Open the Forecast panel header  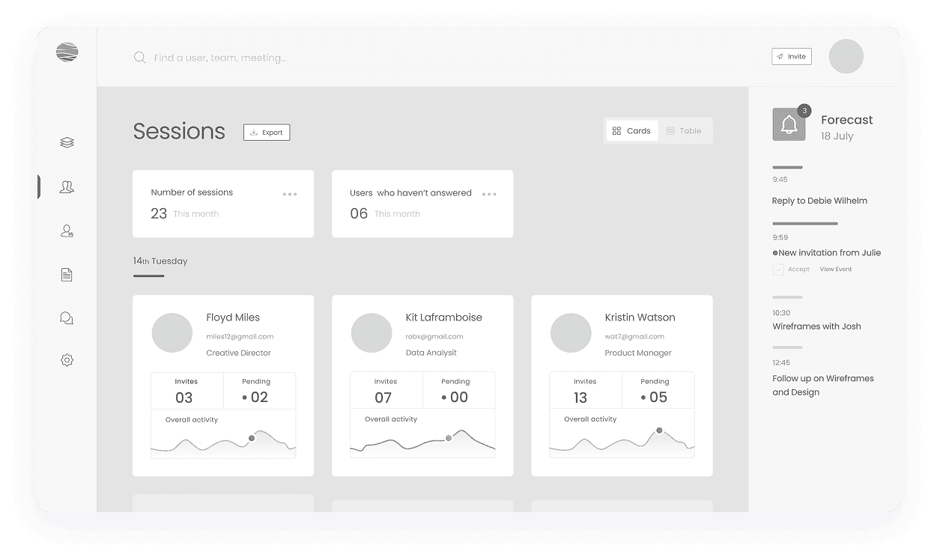click(x=846, y=120)
